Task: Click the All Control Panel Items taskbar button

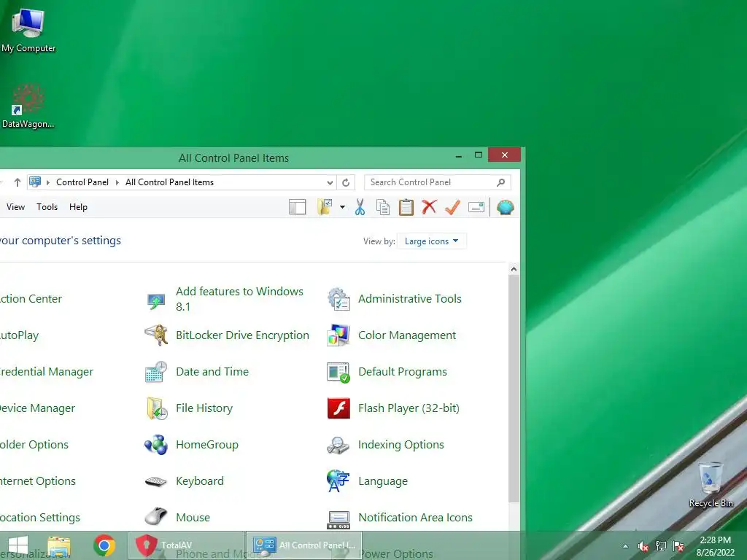Action: 304,545
